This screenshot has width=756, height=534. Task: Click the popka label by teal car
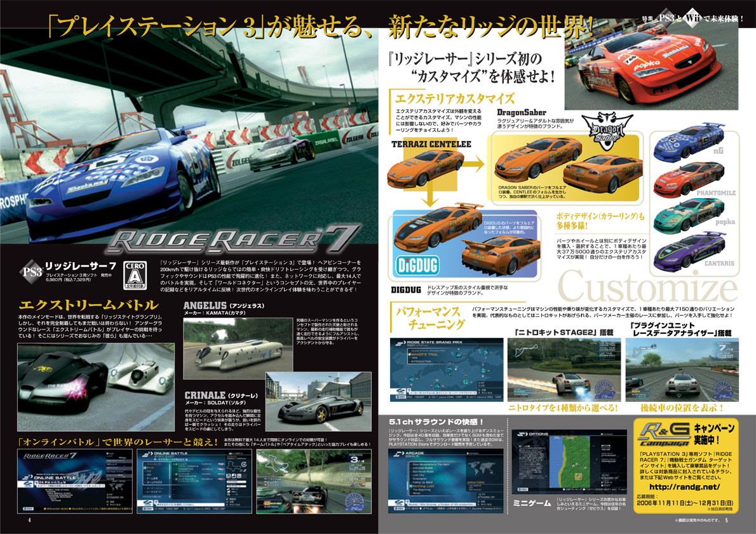[x=725, y=222]
